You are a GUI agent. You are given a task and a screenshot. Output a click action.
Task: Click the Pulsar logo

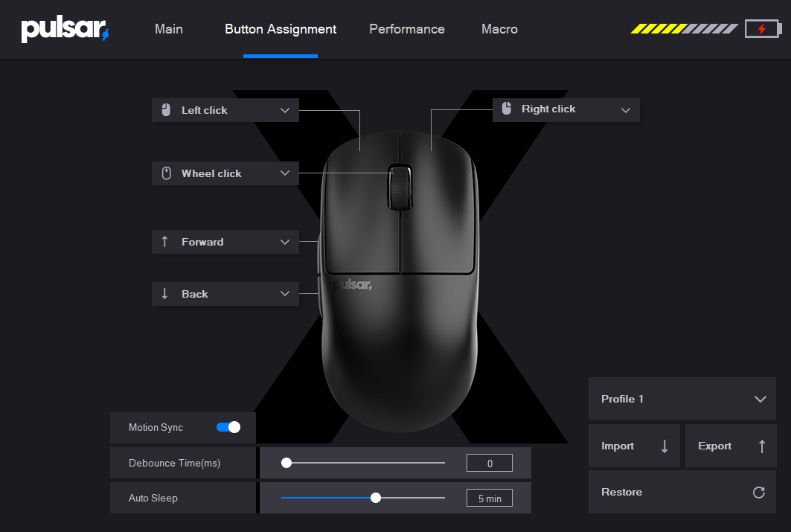[x=64, y=28]
